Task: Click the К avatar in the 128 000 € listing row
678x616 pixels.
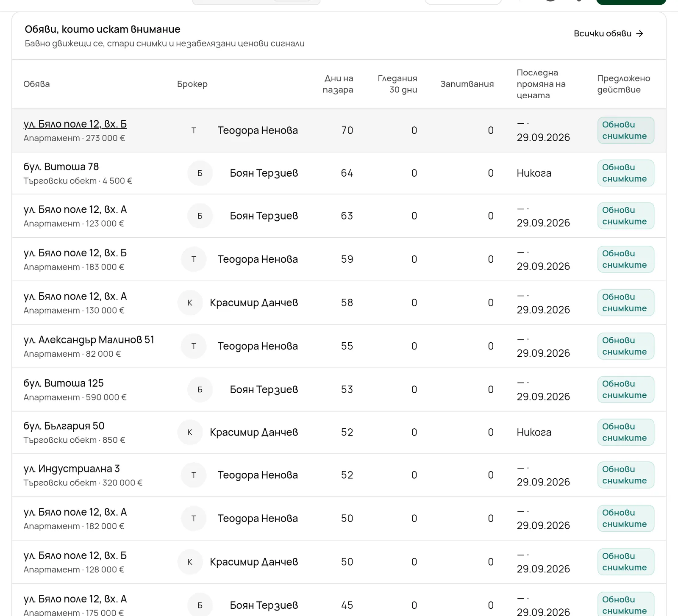Action: [190, 562]
